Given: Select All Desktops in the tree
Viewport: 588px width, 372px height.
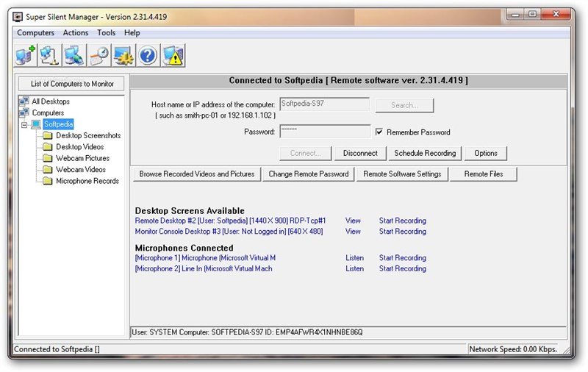Looking at the screenshot, I should pyautogui.click(x=51, y=101).
